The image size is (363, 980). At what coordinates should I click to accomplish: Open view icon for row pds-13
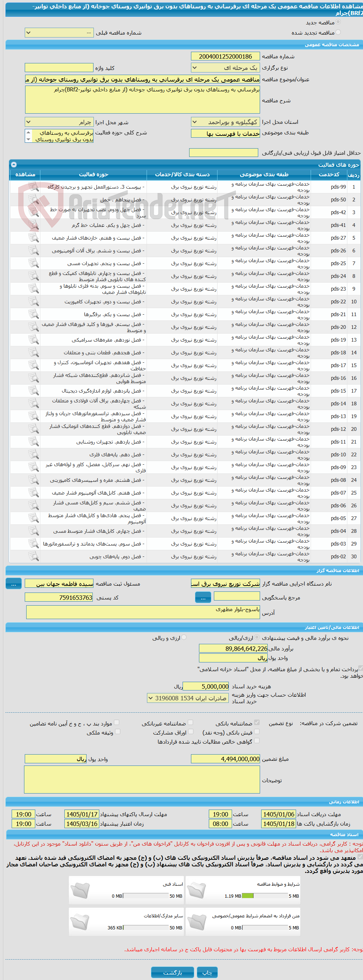tap(33, 416)
